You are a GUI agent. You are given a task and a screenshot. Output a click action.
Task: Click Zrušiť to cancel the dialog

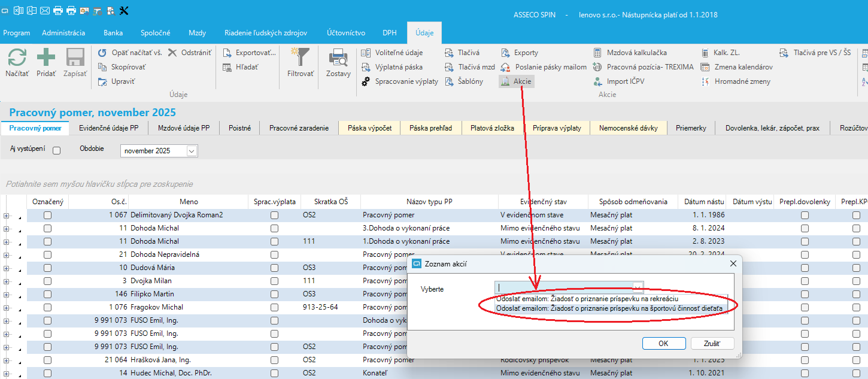712,344
